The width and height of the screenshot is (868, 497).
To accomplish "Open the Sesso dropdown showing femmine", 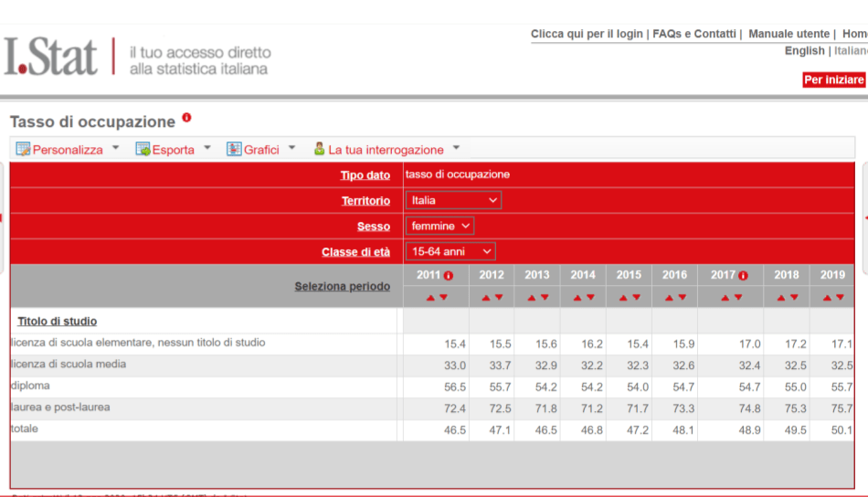I will tap(439, 226).
